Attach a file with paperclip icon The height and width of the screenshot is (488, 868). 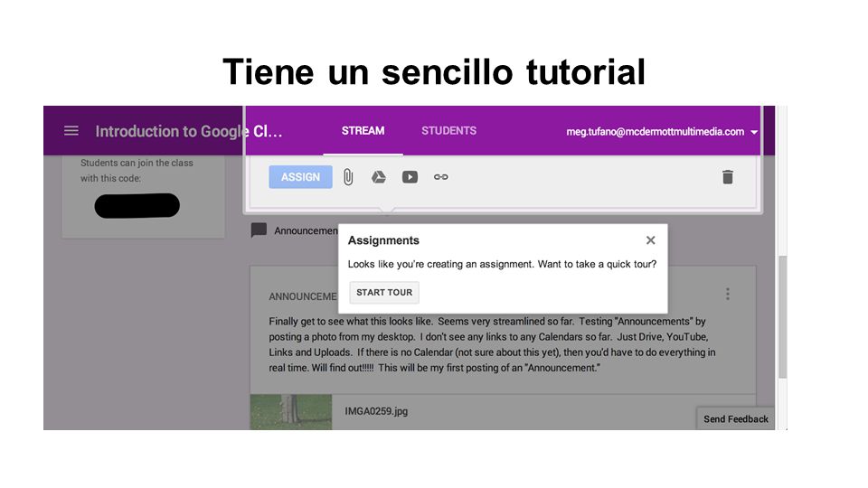[x=348, y=177]
